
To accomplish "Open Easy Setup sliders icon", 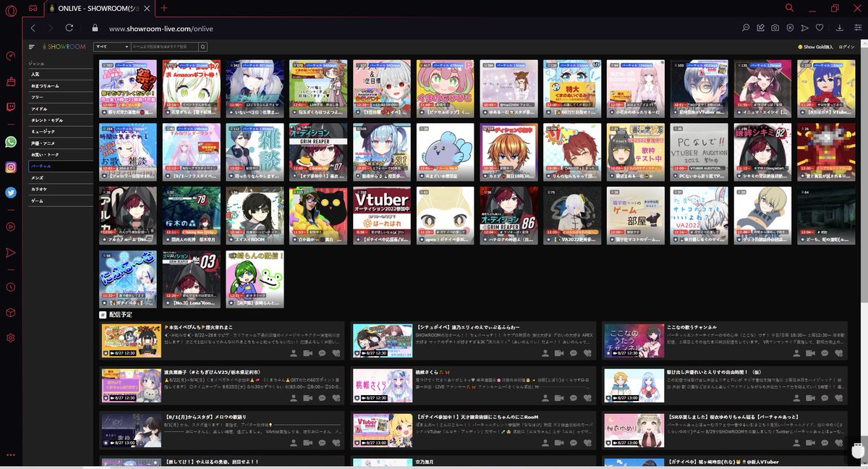I will [858, 28].
